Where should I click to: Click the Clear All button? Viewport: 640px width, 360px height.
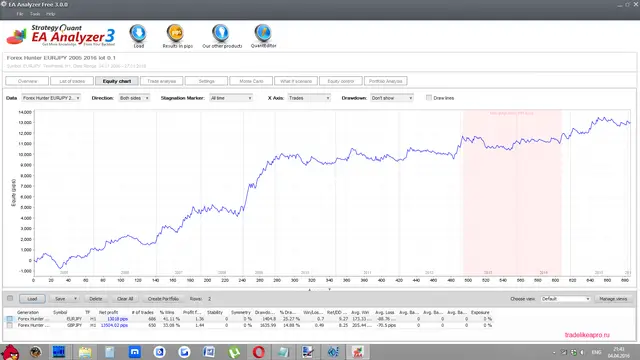125,299
